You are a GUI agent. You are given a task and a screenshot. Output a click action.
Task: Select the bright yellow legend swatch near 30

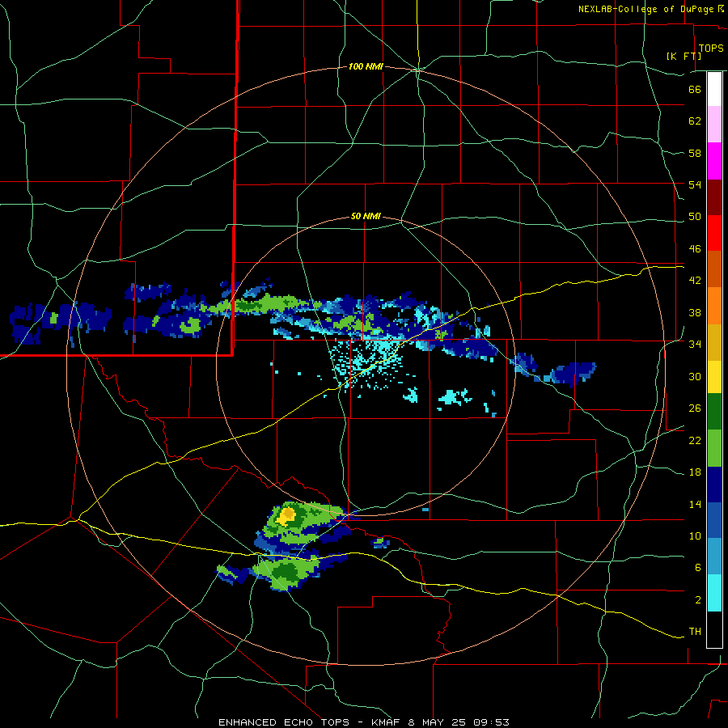[714, 377]
